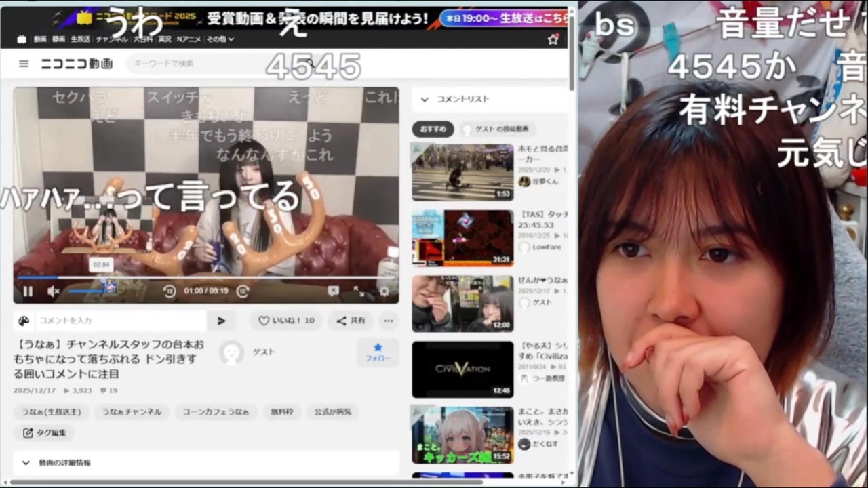Open the hamburger menu beside the Niconico logo
The width and height of the screenshot is (868, 488).
click(x=24, y=64)
